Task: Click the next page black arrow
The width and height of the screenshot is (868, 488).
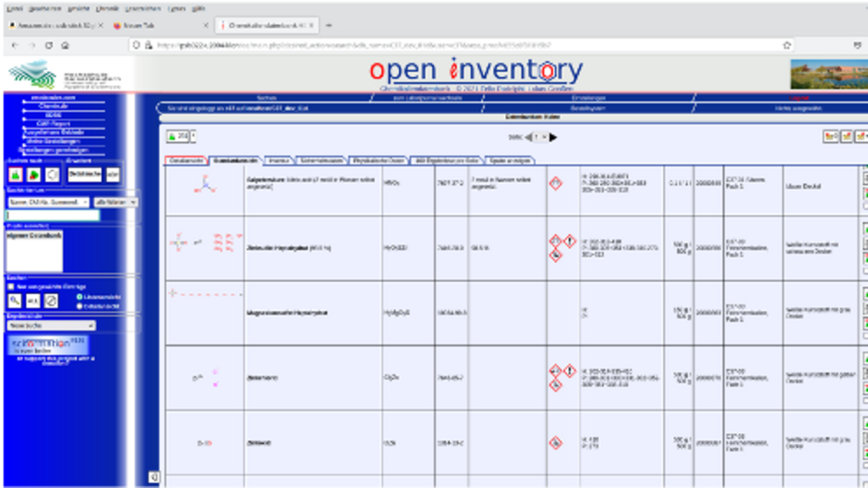Action: pyautogui.click(x=553, y=138)
